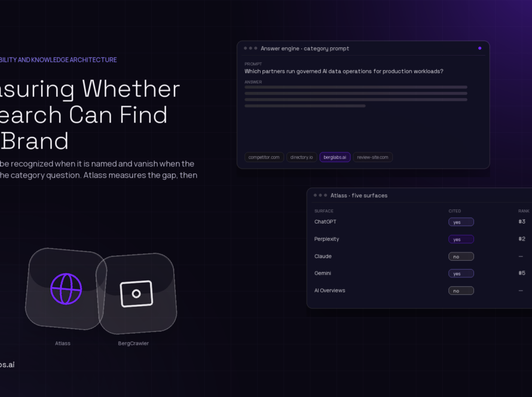Click the no badge in Claude row
Image resolution: width=532 pixels, height=397 pixels.
coord(461,256)
